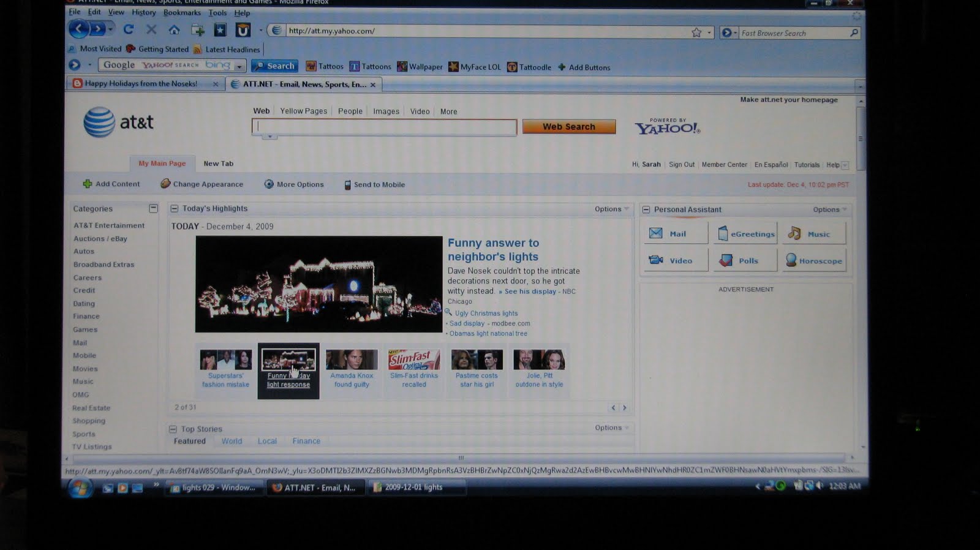Open the search engine selector dropdown arrow
The image size is (980, 550).
(x=239, y=66)
